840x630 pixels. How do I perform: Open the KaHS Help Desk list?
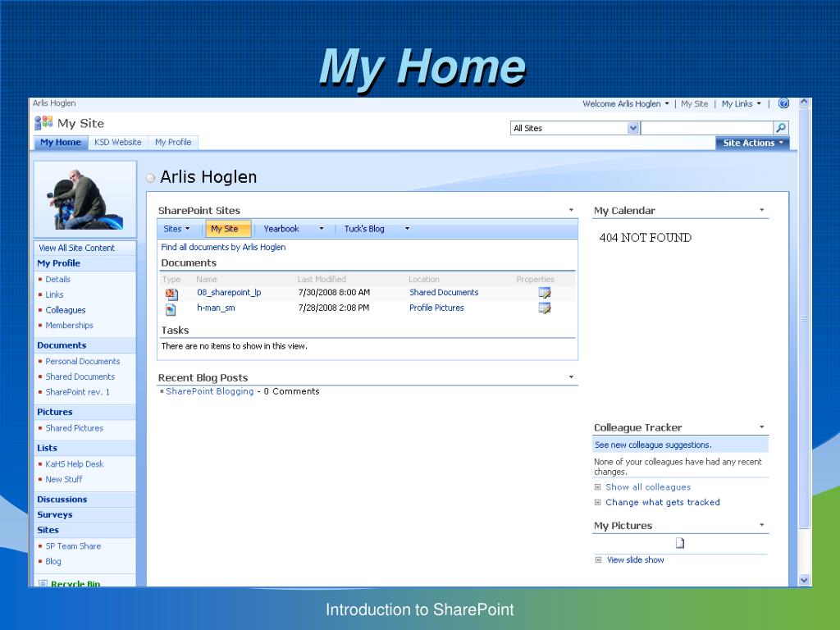(75, 464)
